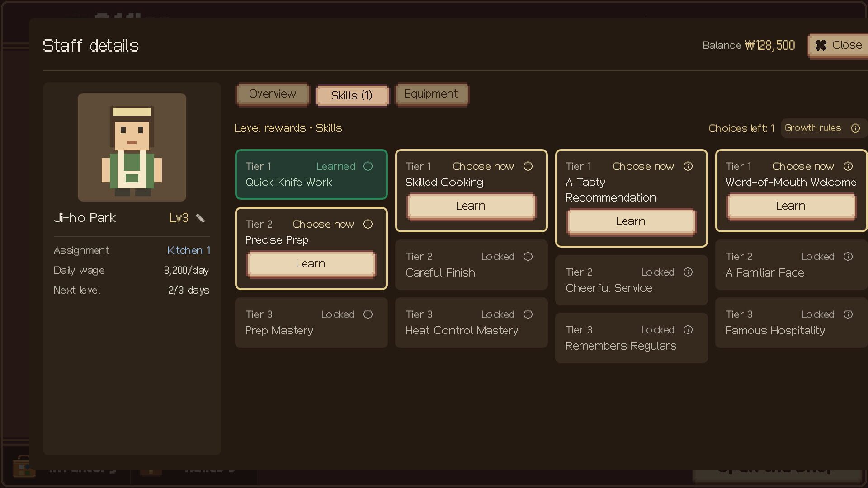The image size is (868, 488).
Task: Select the Skills (1) tab
Action: (352, 95)
